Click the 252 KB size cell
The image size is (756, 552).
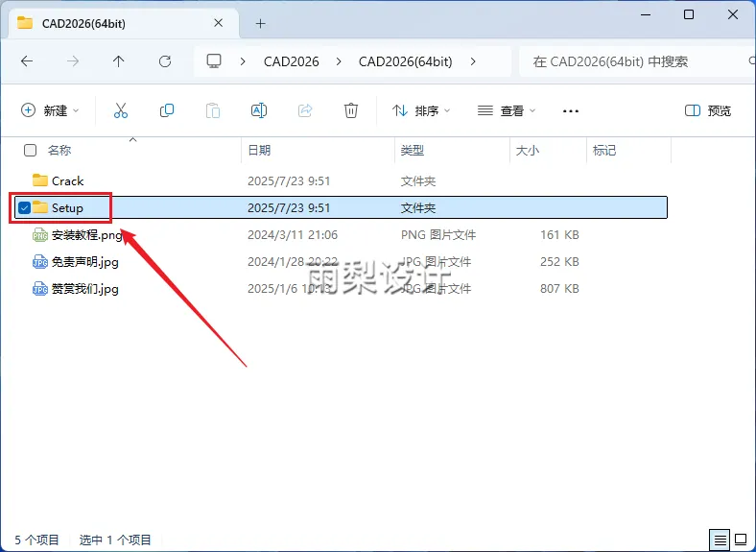click(x=559, y=262)
